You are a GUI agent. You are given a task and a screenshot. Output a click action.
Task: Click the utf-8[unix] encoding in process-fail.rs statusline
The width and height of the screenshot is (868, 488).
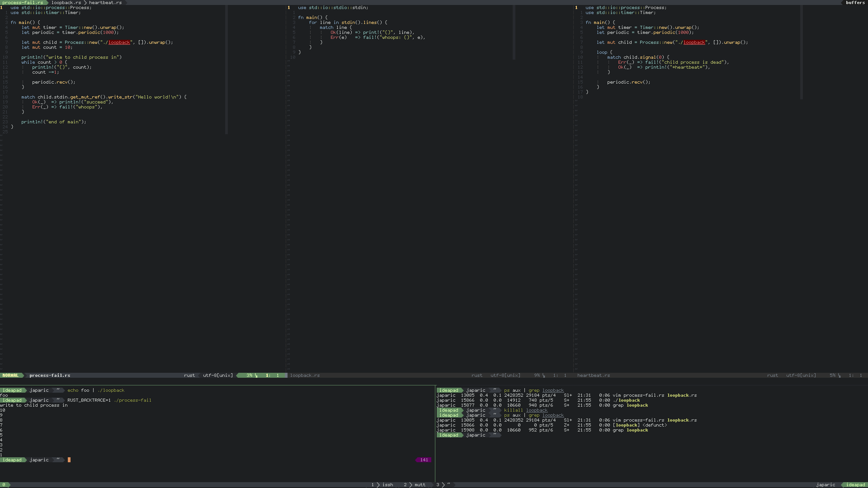pyautogui.click(x=218, y=375)
